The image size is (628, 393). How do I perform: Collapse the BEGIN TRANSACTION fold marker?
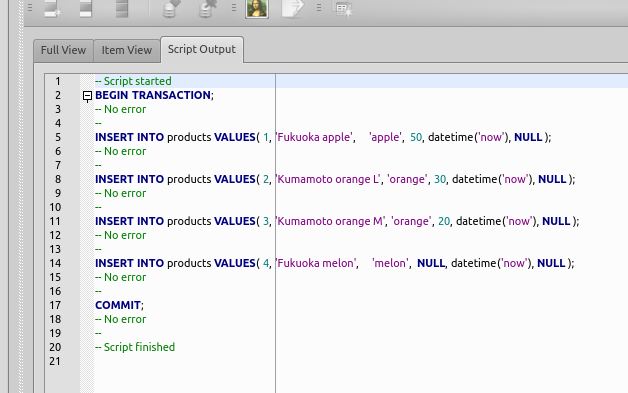87,96
